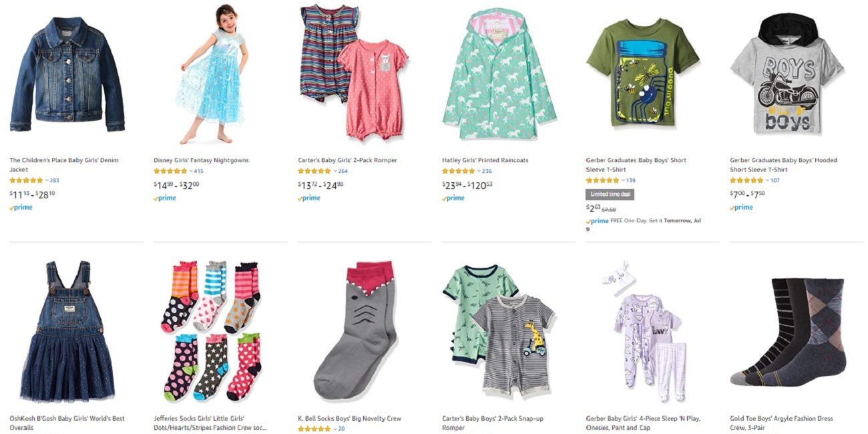Click star rating under K. Bell socks
Screen dimensions: 868x434
(x=314, y=429)
